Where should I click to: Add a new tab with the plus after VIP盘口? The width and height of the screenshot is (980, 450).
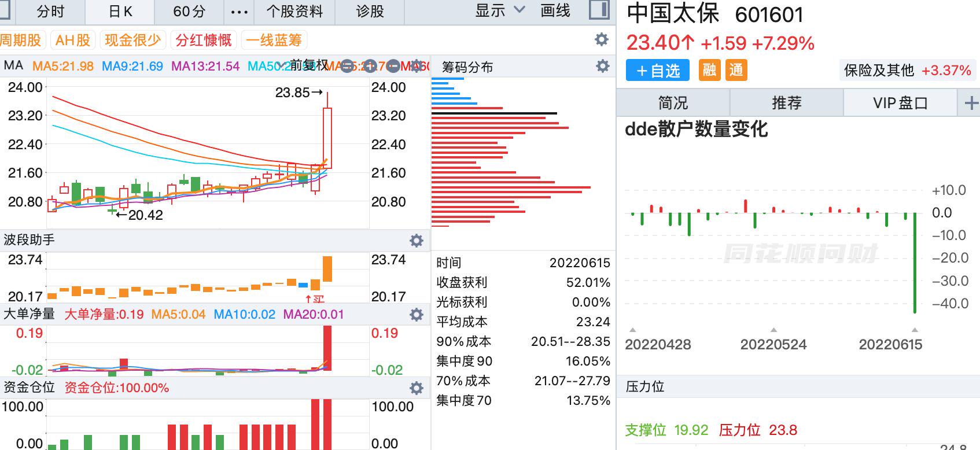click(971, 104)
